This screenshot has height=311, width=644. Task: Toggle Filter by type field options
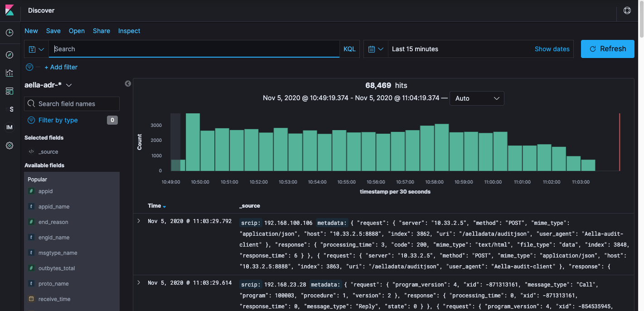(x=58, y=120)
